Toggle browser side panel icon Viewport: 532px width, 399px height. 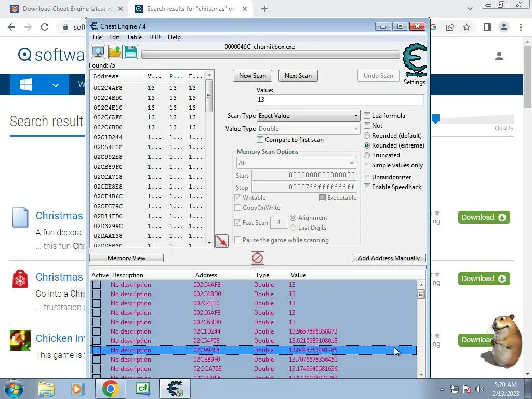pos(487,27)
